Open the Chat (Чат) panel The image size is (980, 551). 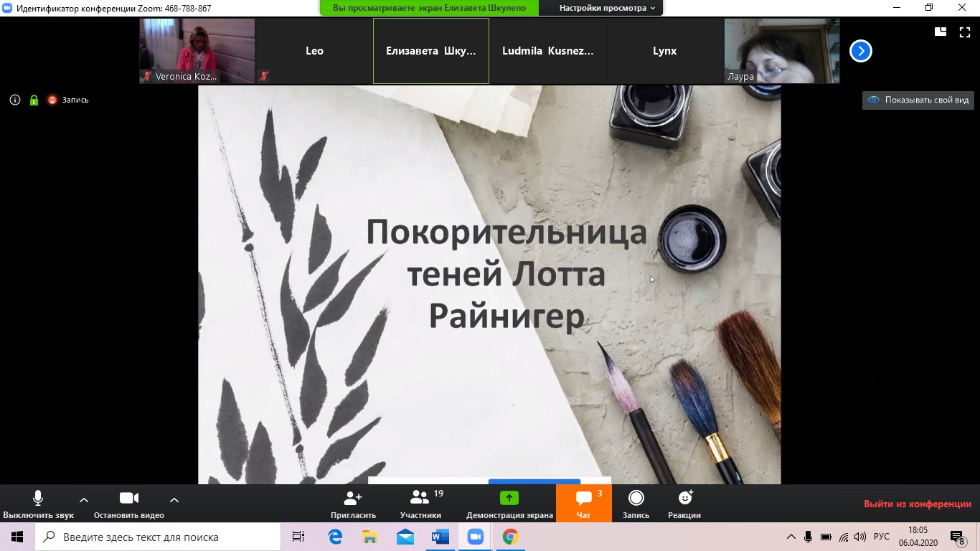(x=583, y=498)
